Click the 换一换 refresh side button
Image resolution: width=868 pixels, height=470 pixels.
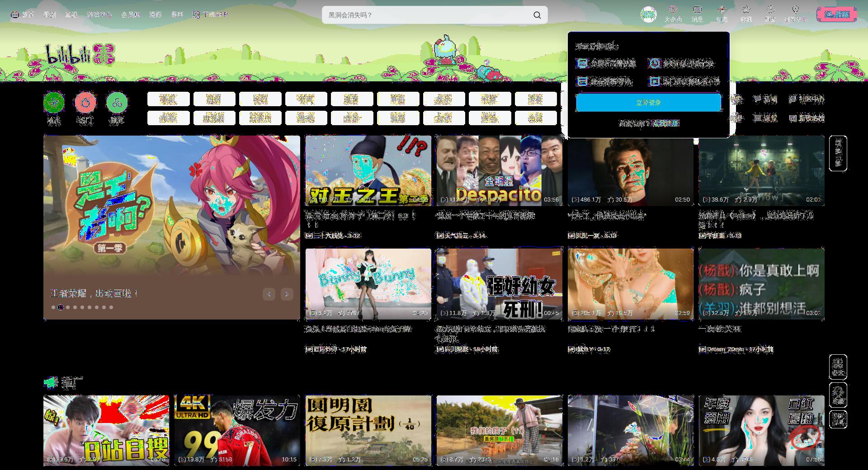838,153
